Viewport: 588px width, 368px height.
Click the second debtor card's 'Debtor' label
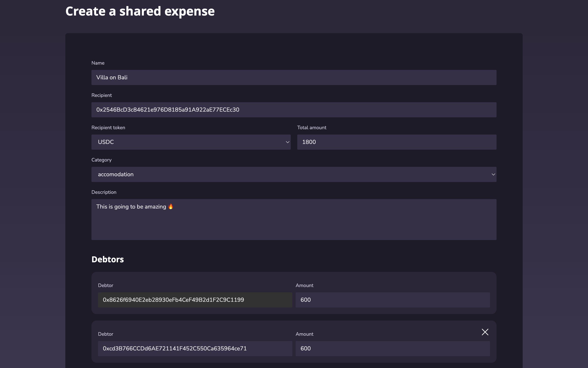105,334
